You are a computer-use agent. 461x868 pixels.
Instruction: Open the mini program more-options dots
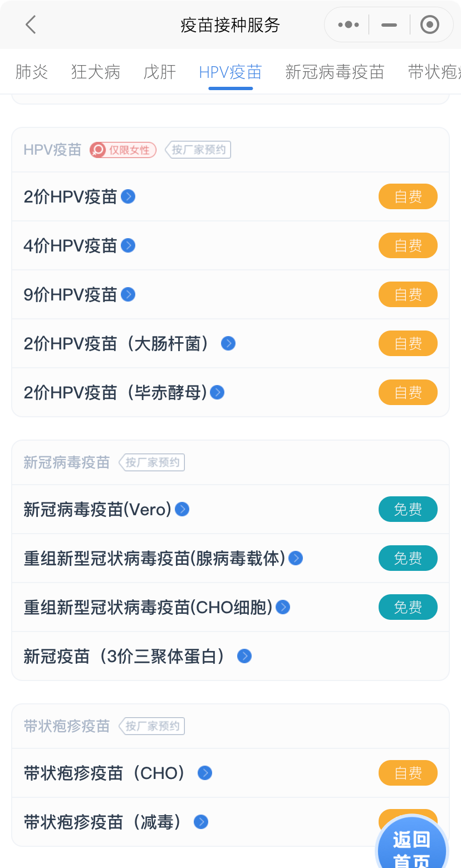[x=349, y=24]
